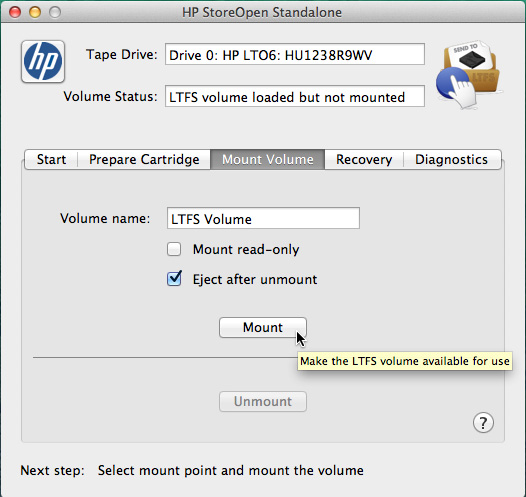This screenshot has height=497, width=526.
Task: Click the HP StoreOpen Standalone title bar
Action: tap(263, 12)
